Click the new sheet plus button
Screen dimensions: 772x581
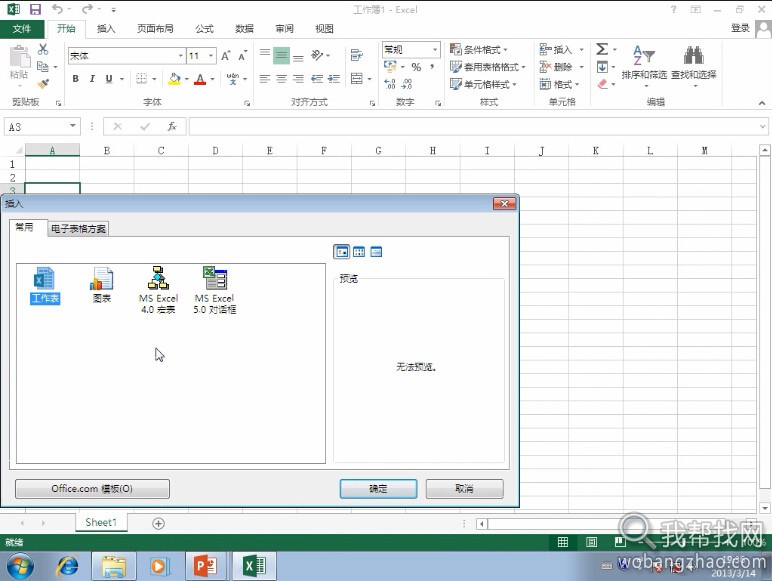(158, 523)
